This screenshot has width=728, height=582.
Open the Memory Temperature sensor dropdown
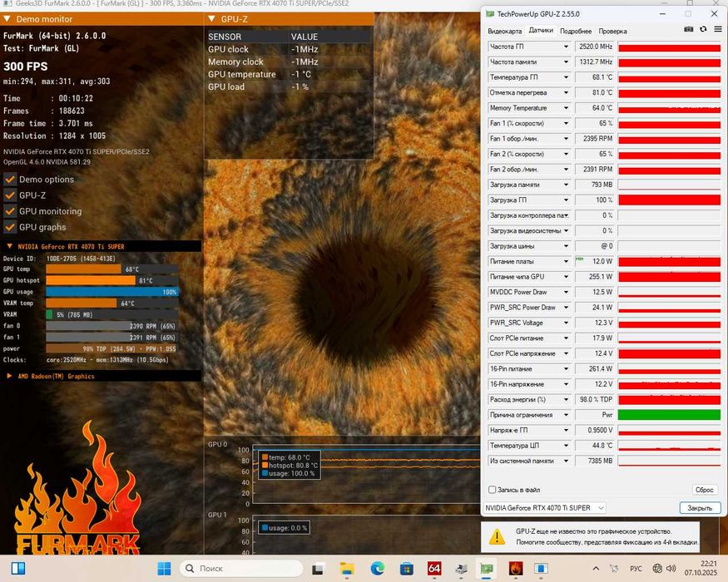click(566, 108)
